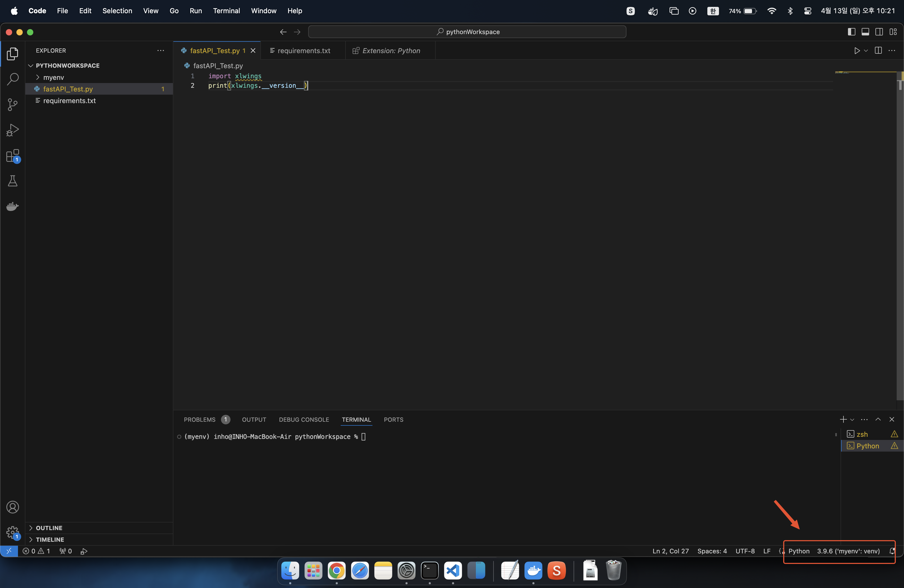Viewport: 904px width, 588px height.
Task: Click the Run Python File play button
Action: click(857, 50)
